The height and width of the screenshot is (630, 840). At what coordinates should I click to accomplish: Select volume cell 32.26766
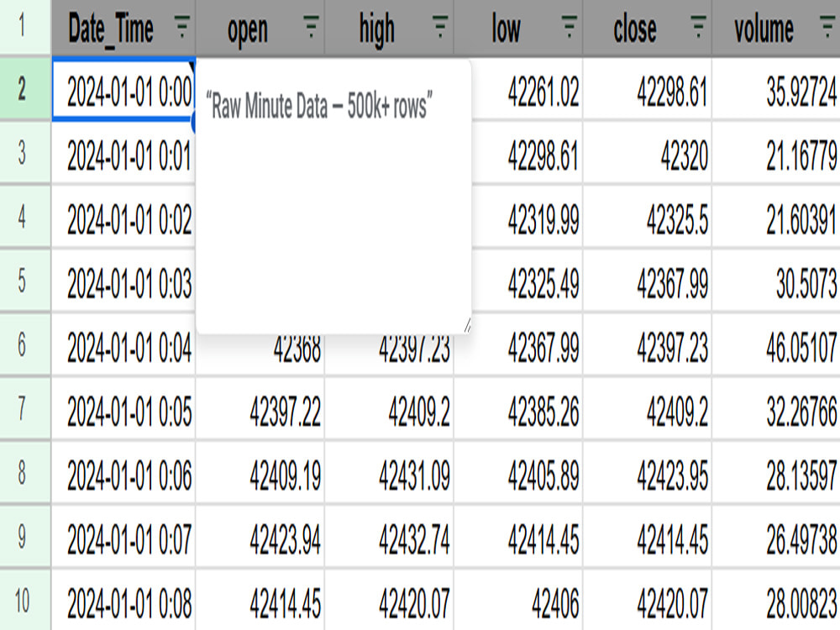[776, 408]
